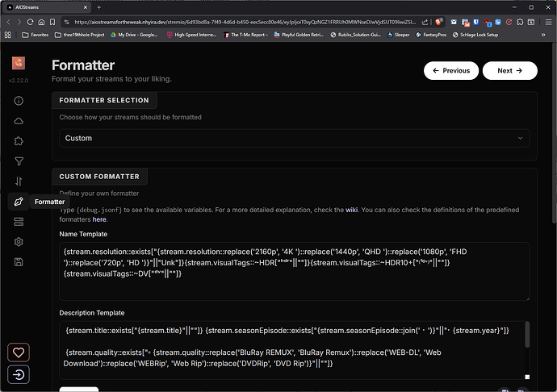This screenshot has height=392, width=557.
Task: Click the login arrow icon at sidebar bottom
Action: (x=19, y=374)
